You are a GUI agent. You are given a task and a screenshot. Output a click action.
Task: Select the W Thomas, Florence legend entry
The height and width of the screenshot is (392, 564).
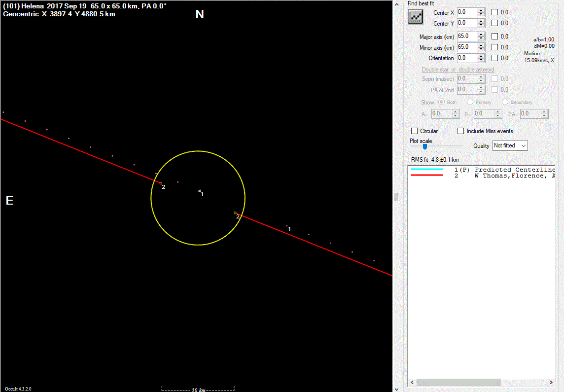[482, 176]
